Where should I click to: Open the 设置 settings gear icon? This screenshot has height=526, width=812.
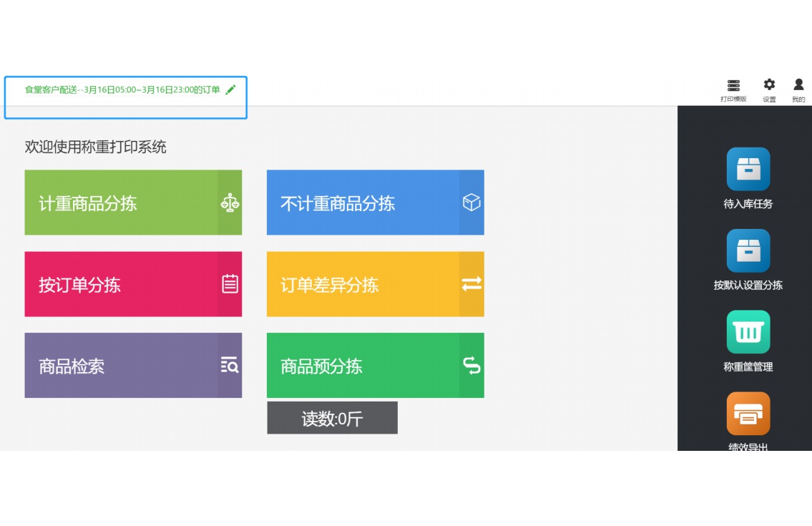(769, 84)
